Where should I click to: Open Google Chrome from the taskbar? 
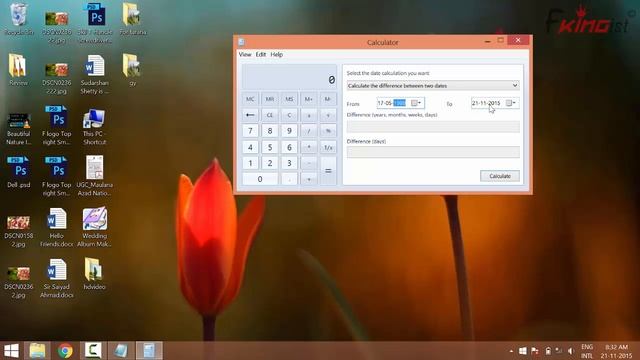[x=65, y=351]
